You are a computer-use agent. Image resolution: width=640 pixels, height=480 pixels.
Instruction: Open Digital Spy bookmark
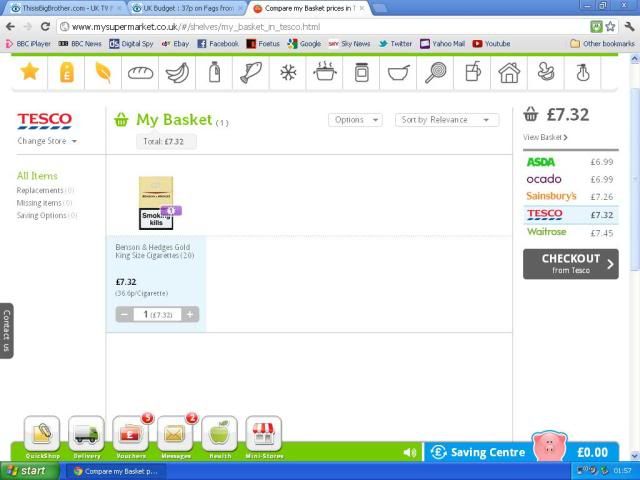pos(131,44)
